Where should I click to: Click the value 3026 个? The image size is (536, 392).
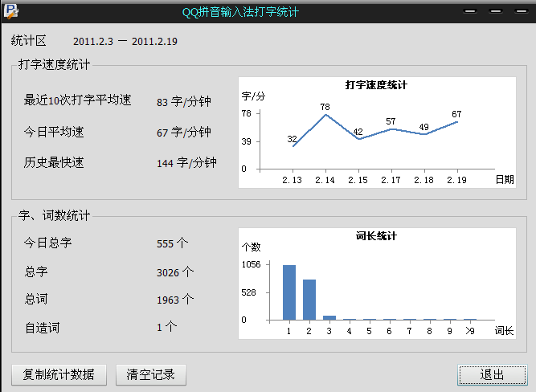coord(175,272)
